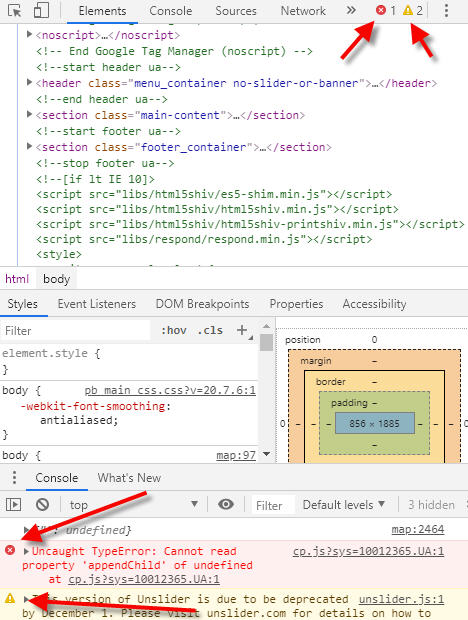Open the Event Listeners tab
The image size is (468, 620).
[96, 304]
